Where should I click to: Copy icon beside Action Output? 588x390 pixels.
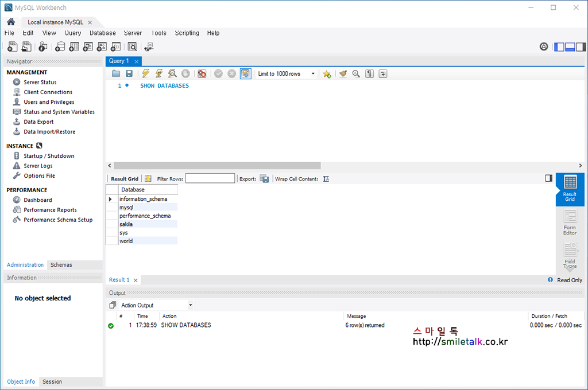coord(113,305)
